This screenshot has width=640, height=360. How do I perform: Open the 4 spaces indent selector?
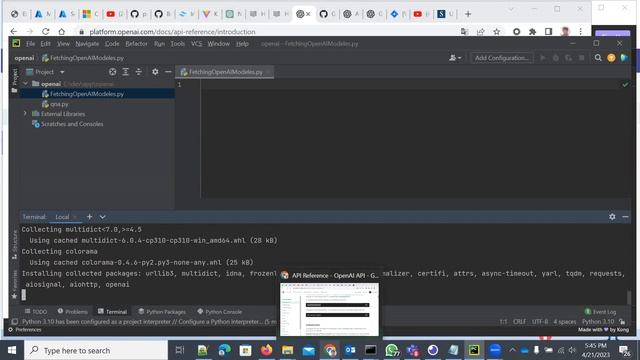click(x=564, y=322)
